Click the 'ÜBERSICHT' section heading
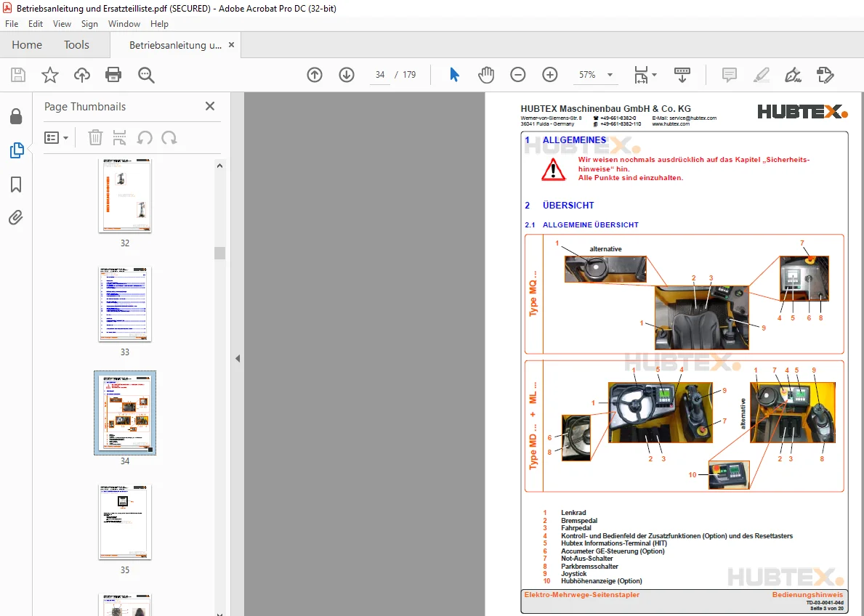Image resolution: width=864 pixels, height=616 pixels. coord(568,206)
